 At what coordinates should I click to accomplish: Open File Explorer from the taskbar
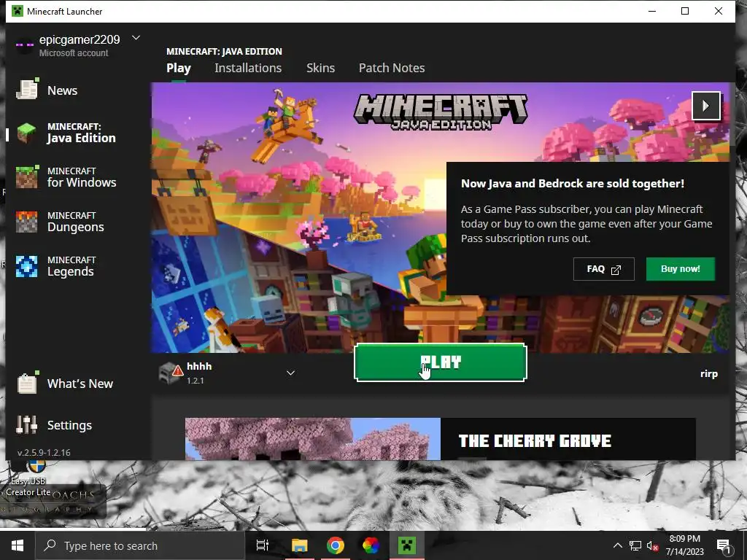(x=300, y=545)
